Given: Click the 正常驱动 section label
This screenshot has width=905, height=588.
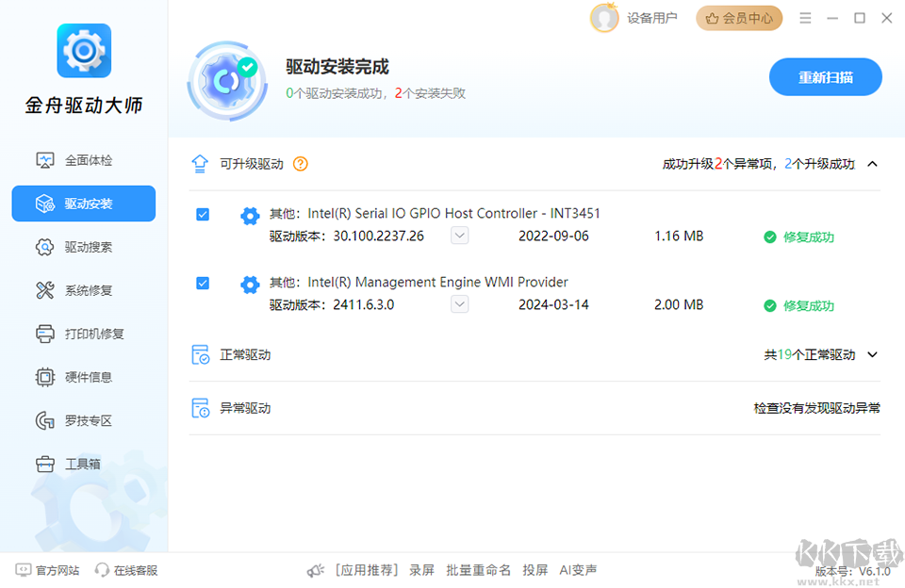Looking at the screenshot, I should pos(245,355).
